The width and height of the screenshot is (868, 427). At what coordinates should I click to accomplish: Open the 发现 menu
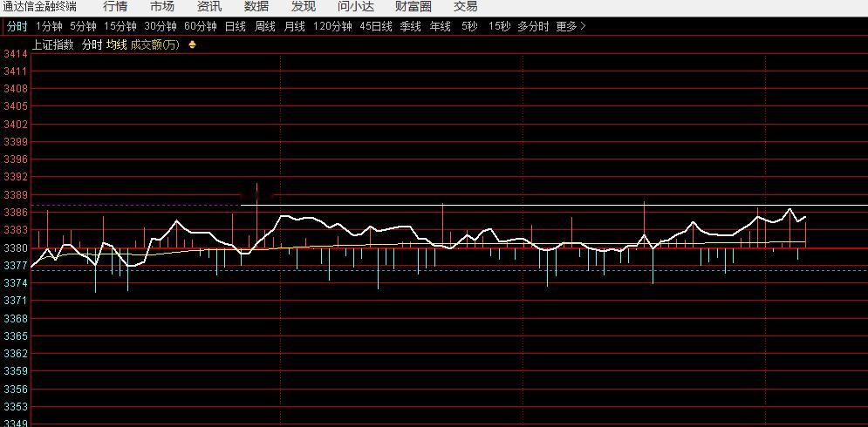click(304, 7)
